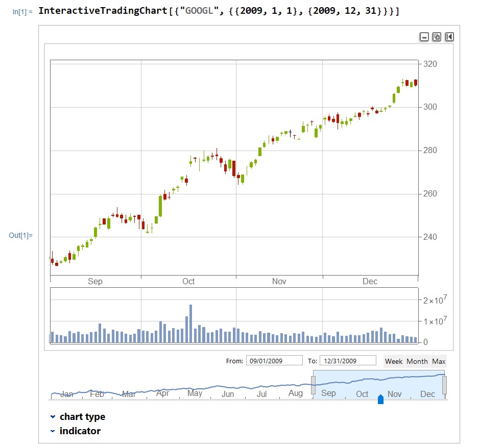This screenshot has width=503, height=448.
Task: Click the Jun label in overview timeline
Action: [x=228, y=394]
